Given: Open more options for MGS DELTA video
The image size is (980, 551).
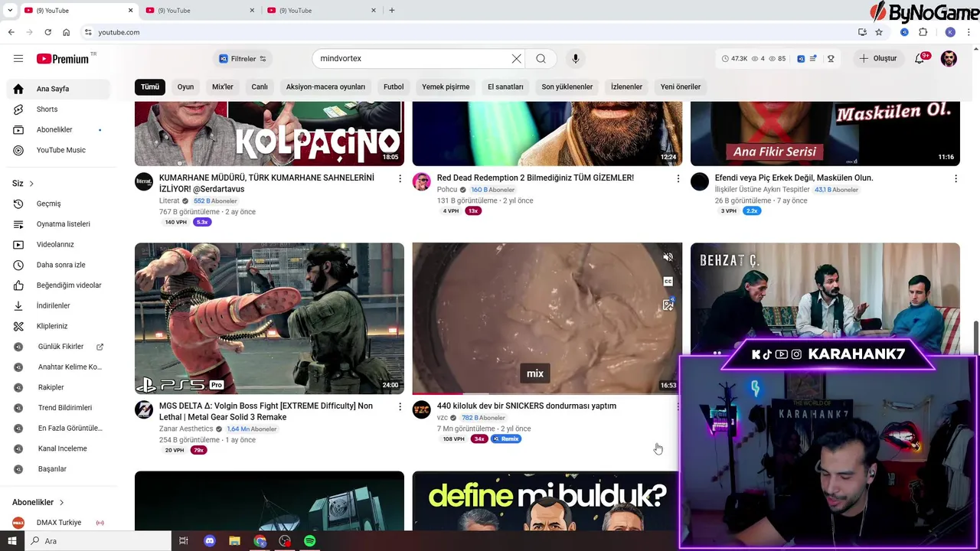Looking at the screenshot, I should [x=400, y=406].
